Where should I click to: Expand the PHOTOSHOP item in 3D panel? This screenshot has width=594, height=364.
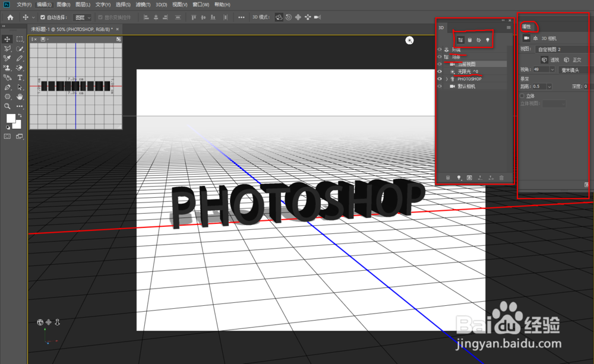pos(447,78)
